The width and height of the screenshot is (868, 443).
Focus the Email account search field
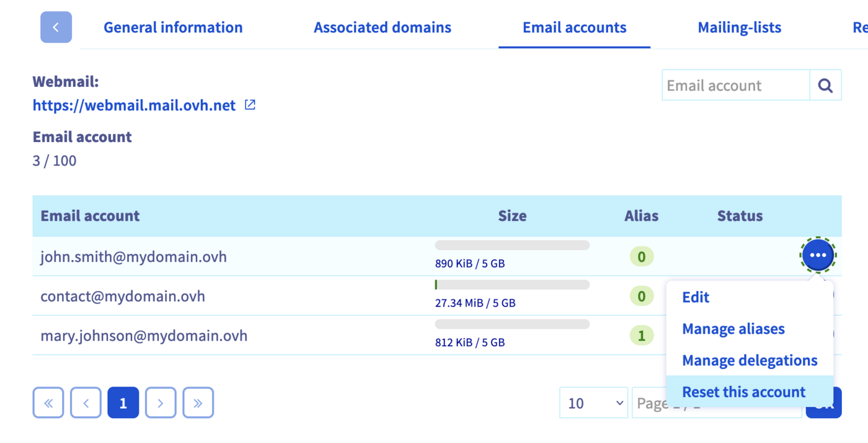click(735, 85)
